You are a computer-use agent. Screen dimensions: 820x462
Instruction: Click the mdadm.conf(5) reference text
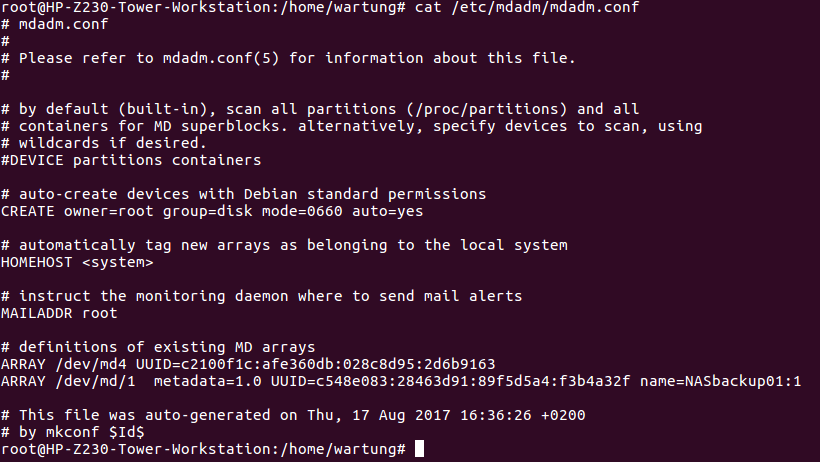pyautogui.click(x=221, y=58)
